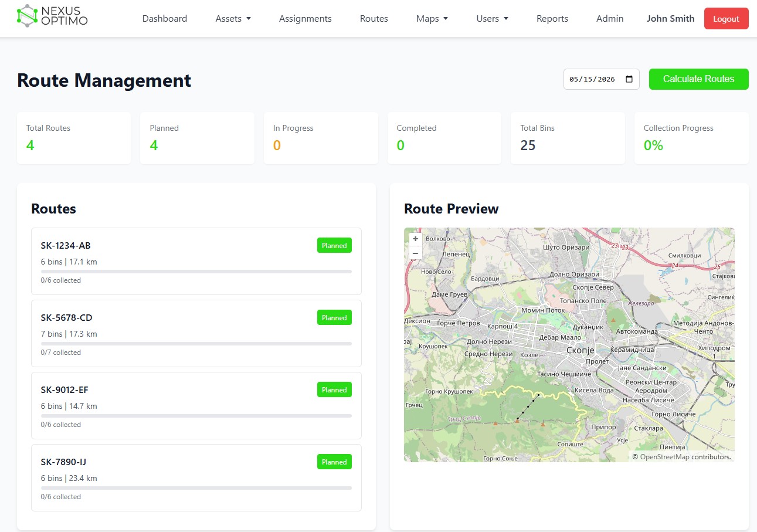Click the Total Routes stat card
Image resolution: width=757 pixels, height=532 pixels.
point(74,138)
